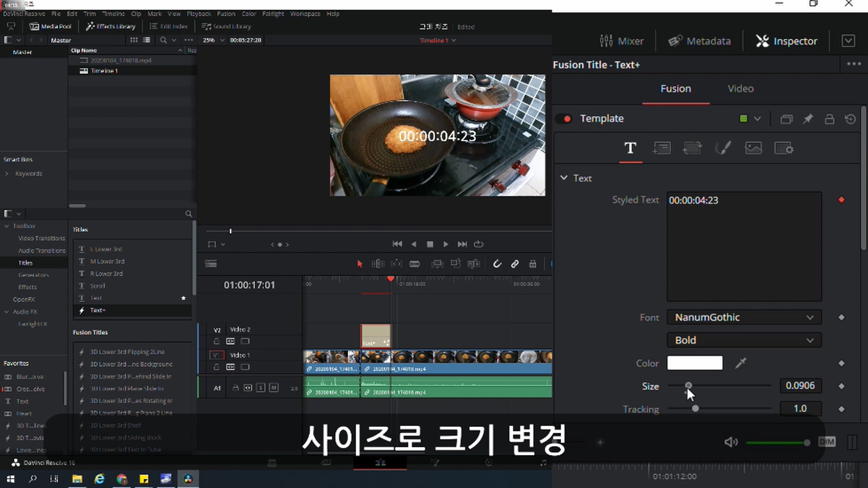Toggle the Template enable red switch
868x488 pixels.
tap(564, 119)
